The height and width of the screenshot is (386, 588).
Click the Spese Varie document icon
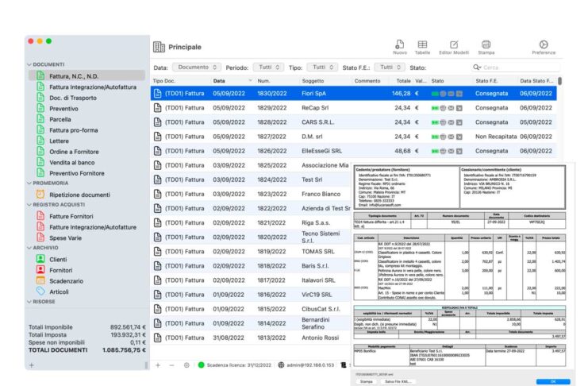(40, 237)
